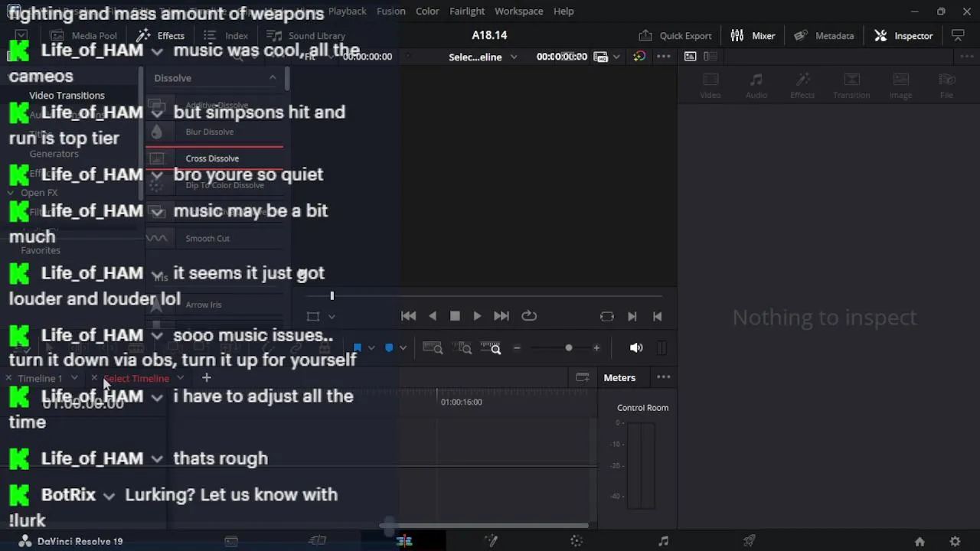The width and height of the screenshot is (980, 551).
Task: Open Quick Export
Action: coord(675,36)
